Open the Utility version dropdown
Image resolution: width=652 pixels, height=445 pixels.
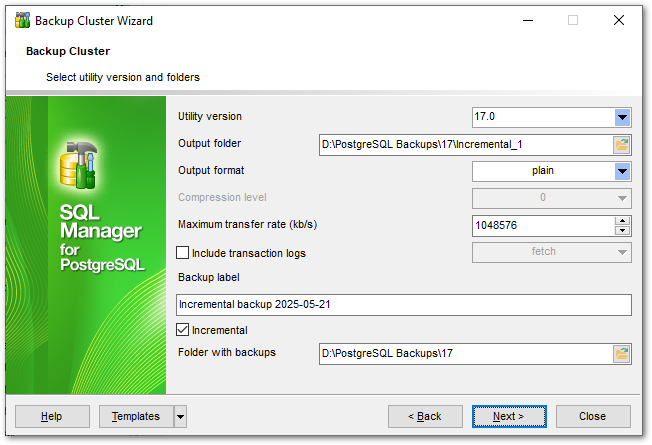pos(622,117)
